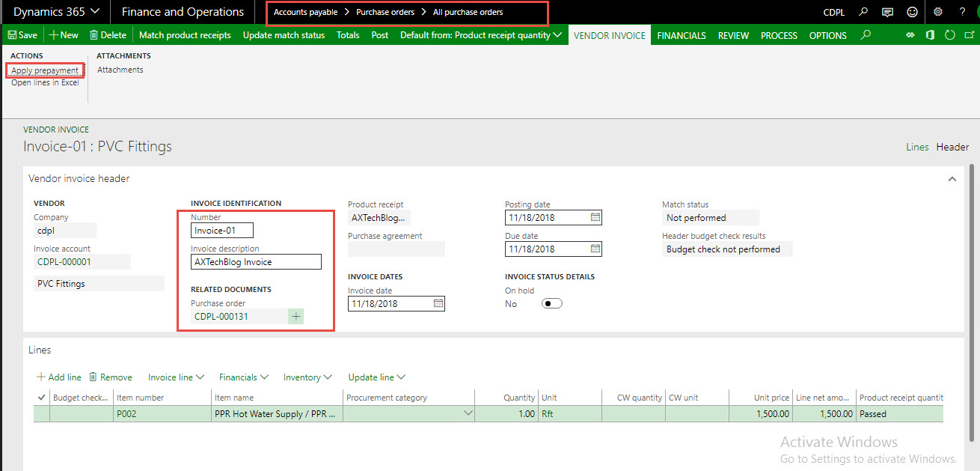The width and height of the screenshot is (980, 471).
Task: Click Invoice account CDPL-000001 value
Action: point(82,262)
